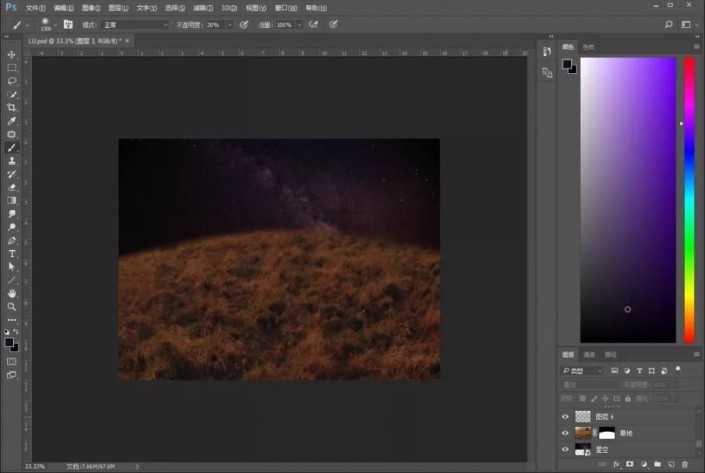The image size is (705, 473).
Task: Select the Crop tool
Action: (x=12, y=108)
